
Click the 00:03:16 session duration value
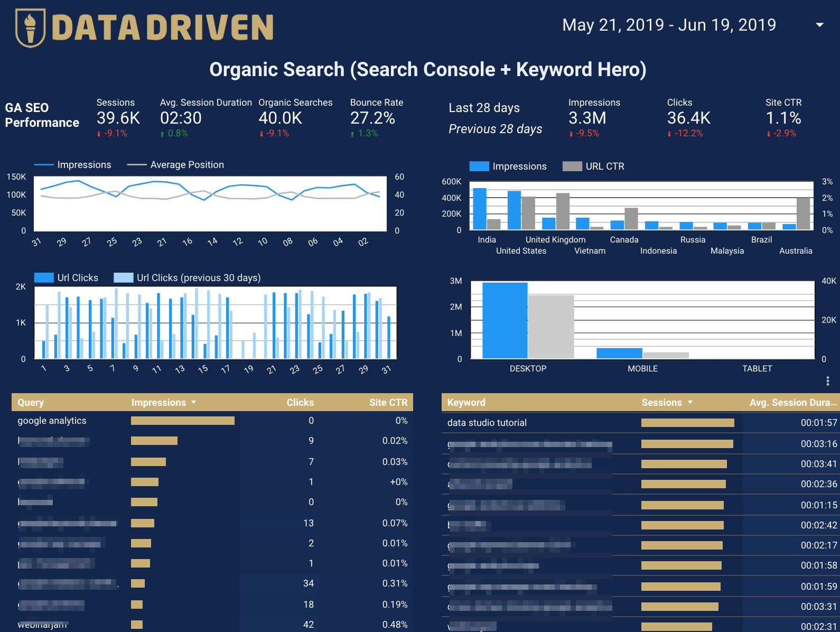(819, 444)
